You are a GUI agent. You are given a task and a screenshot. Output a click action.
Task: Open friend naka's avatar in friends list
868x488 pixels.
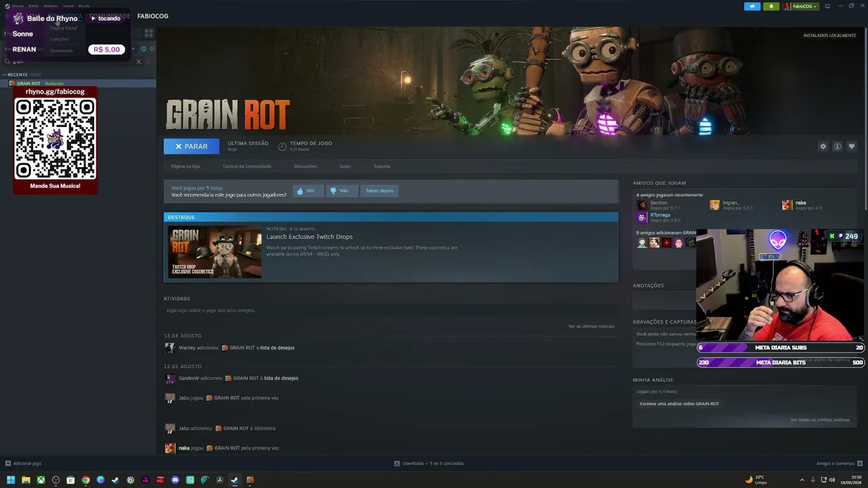click(787, 205)
